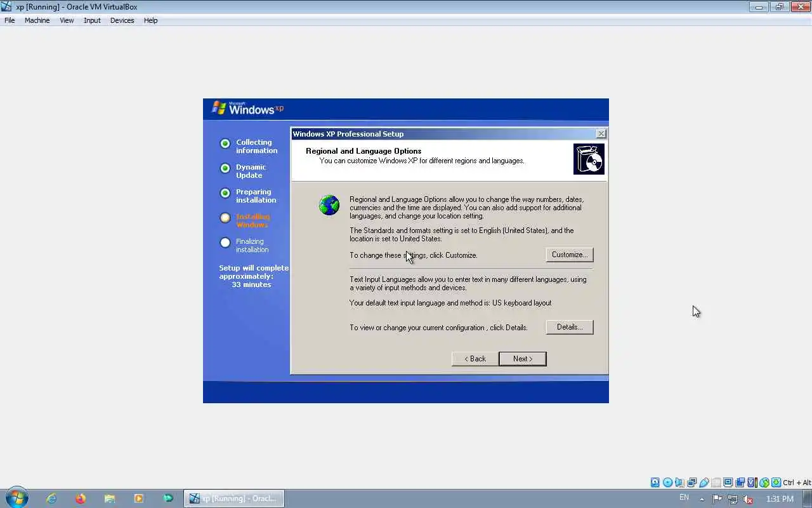Open the Devices menu
The height and width of the screenshot is (508, 812).
(122, 20)
